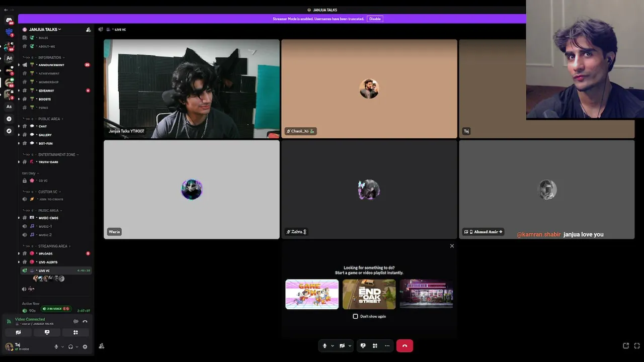Toggle camera in call controls bar
Screen dimensions: 644x362
(x=342, y=346)
